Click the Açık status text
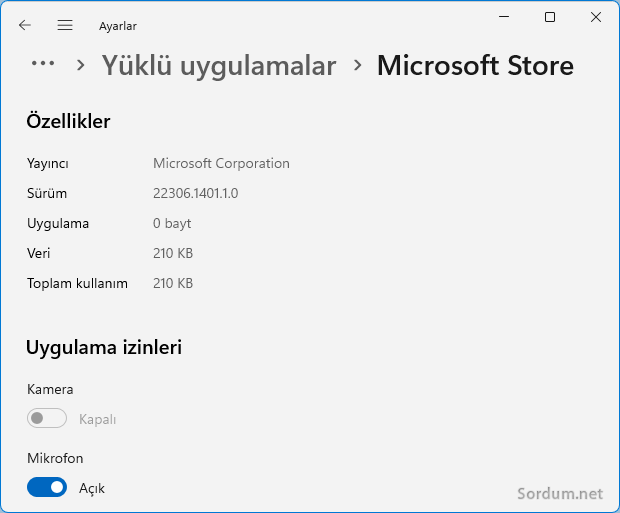The width and height of the screenshot is (620, 513). (x=92, y=488)
